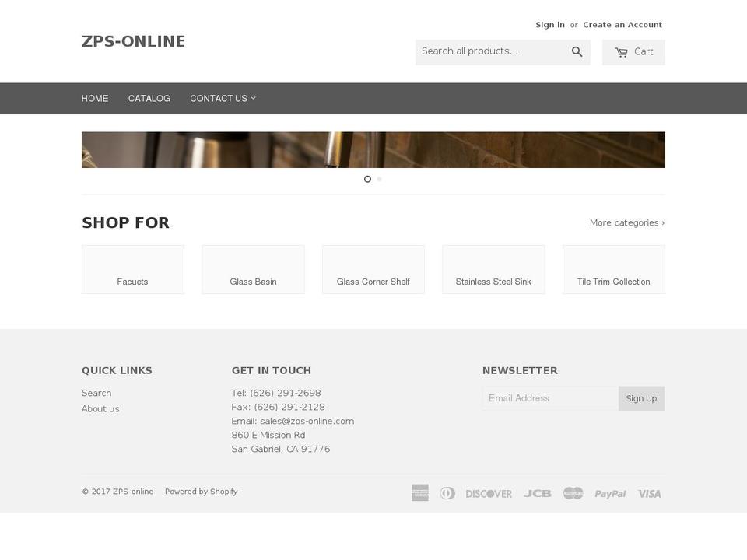Click the search magnifier icon
The width and height of the screenshot is (747, 560).
577,51
